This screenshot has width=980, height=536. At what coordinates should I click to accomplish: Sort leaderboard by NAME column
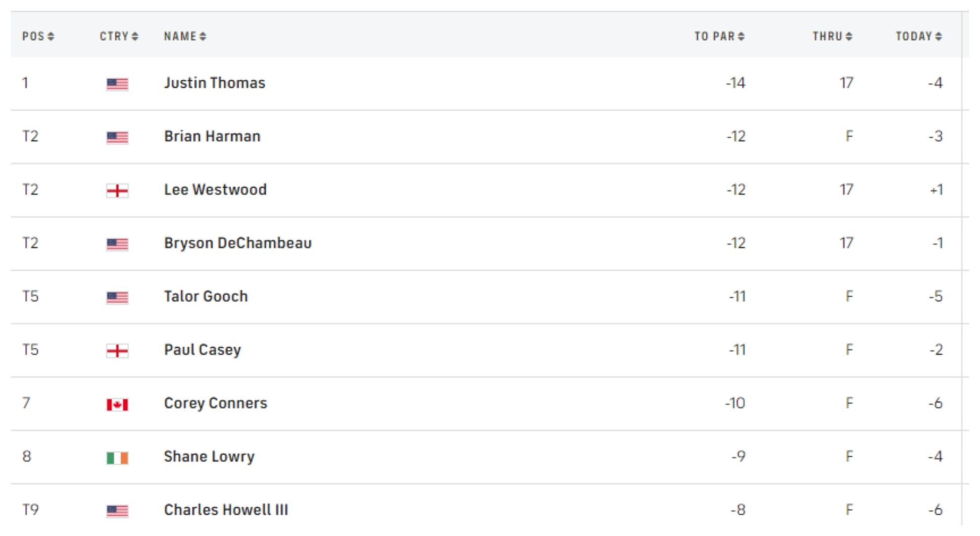[185, 36]
